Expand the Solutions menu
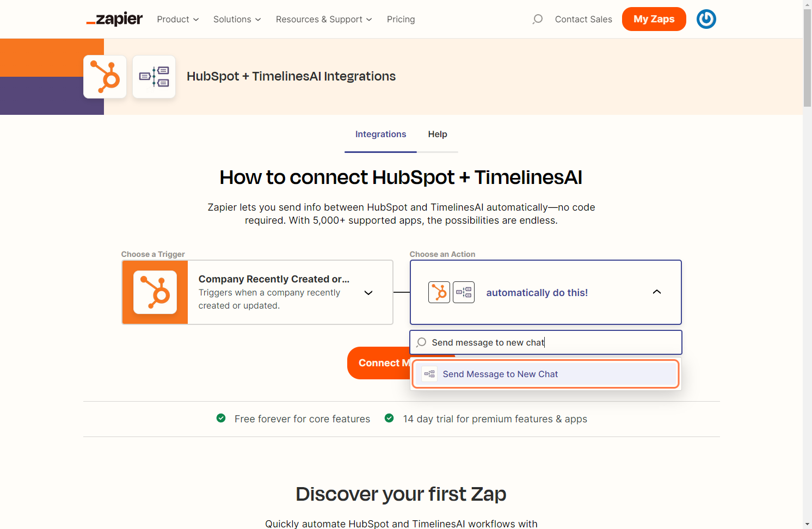The image size is (812, 529). tap(237, 19)
